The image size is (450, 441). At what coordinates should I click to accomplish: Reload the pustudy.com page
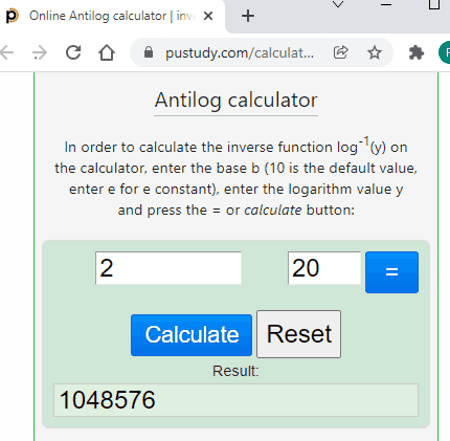pyautogui.click(x=73, y=52)
